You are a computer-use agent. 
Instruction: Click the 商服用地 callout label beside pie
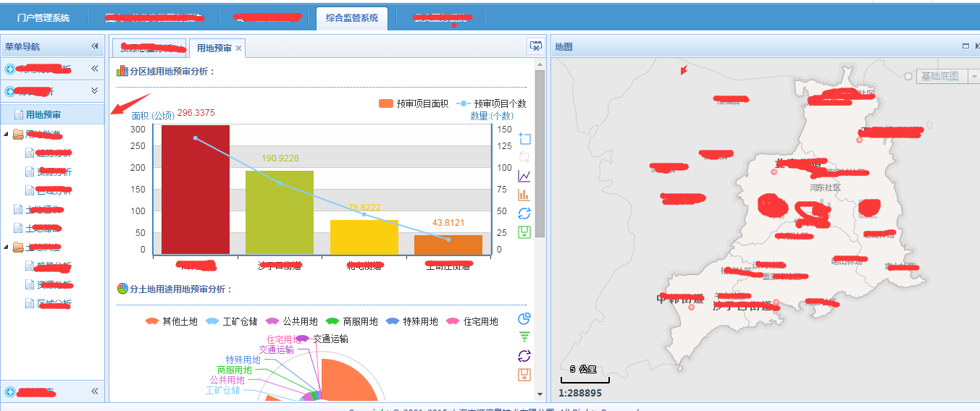click(233, 370)
